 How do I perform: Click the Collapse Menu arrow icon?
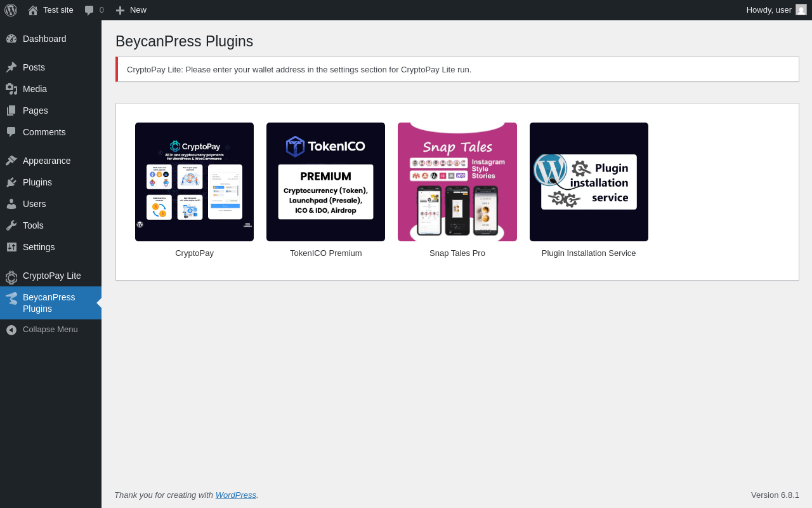[x=11, y=330]
